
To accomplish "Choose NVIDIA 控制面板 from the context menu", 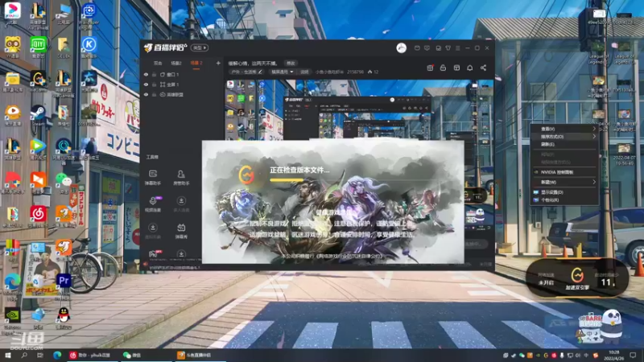I will tap(565, 172).
